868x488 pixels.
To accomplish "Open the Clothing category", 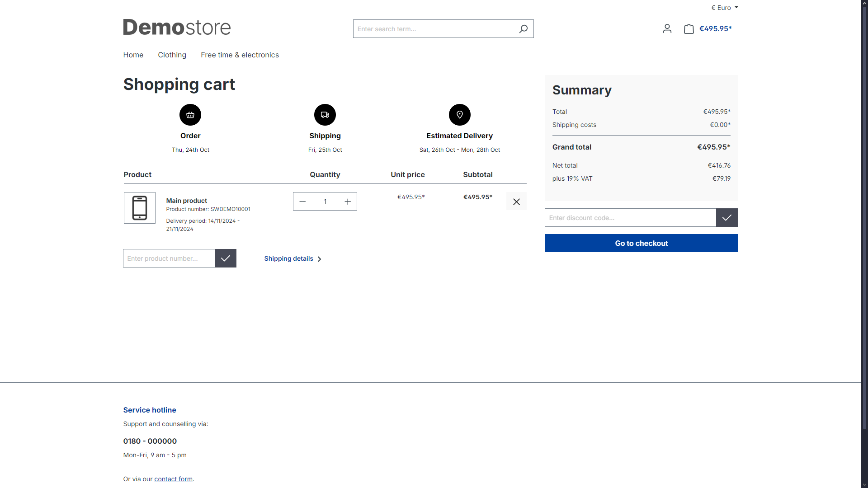I will point(172,55).
